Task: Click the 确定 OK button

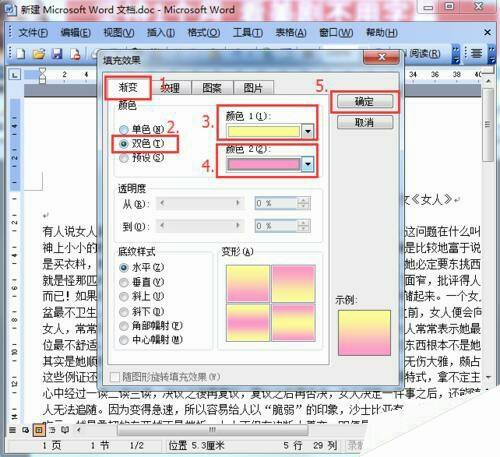Action: [x=365, y=102]
